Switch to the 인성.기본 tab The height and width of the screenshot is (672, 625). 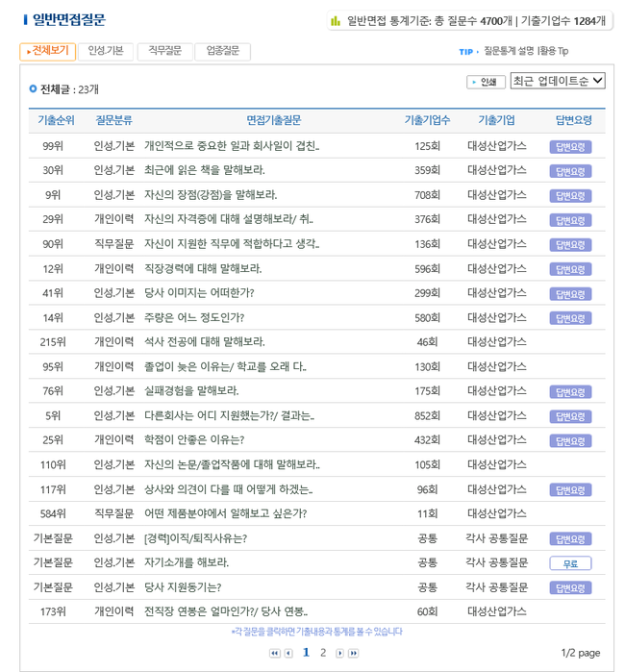pyautogui.click(x=105, y=51)
